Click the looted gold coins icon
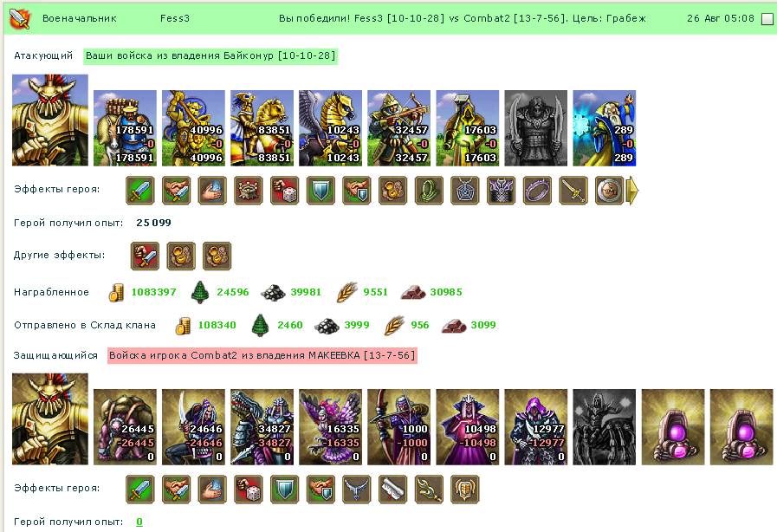The image size is (777, 532). pos(116,293)
